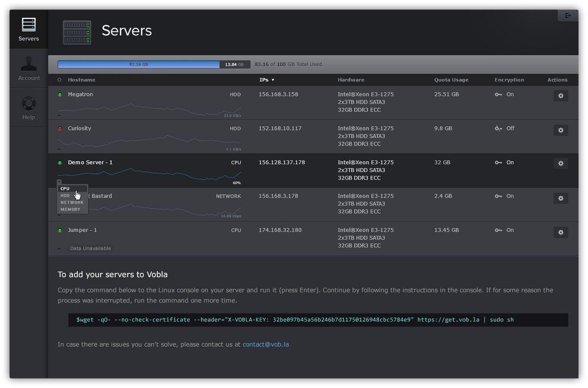Toggle encryption key for Megatron
The height and width of the screenshot is (388, 588).
[x=498, y=95]
